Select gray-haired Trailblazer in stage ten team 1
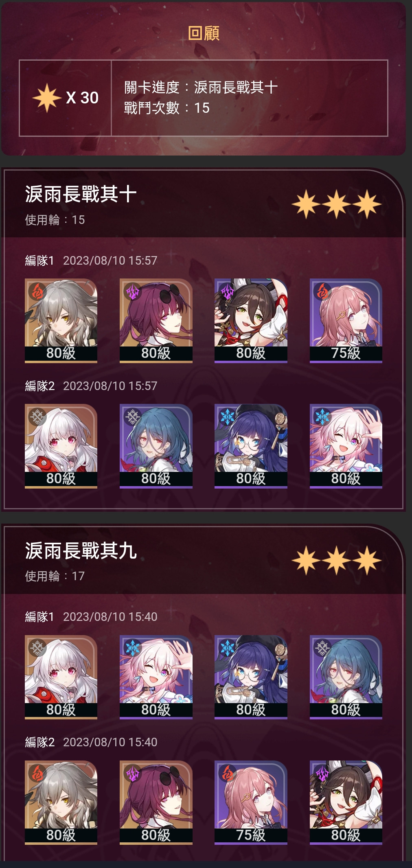Viewport: 412px width, 868px height. (x=61, y=320)
